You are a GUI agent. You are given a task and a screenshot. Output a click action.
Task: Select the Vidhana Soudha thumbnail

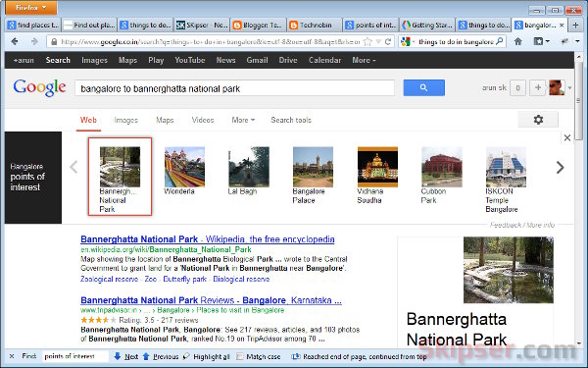pos(377,167)
